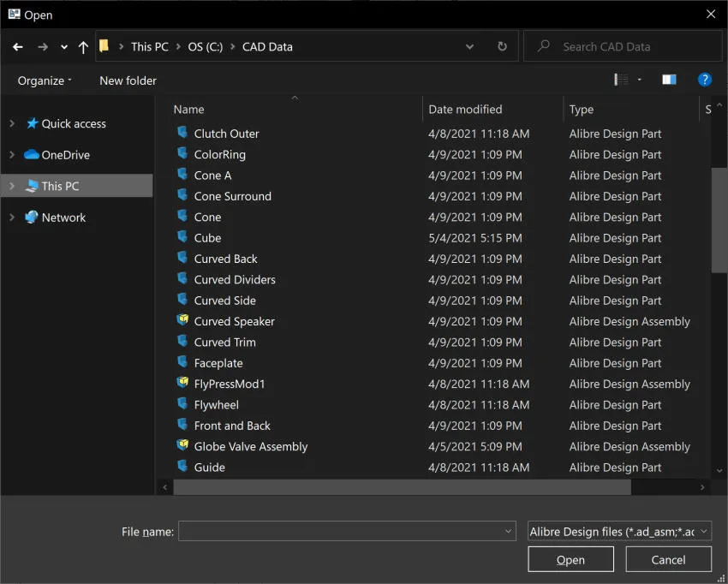
Task: Select the Faceplate file name
Action: [218, 363]
